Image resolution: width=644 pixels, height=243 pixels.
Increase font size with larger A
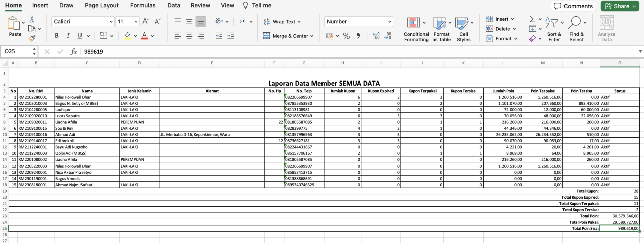[146, 22]
